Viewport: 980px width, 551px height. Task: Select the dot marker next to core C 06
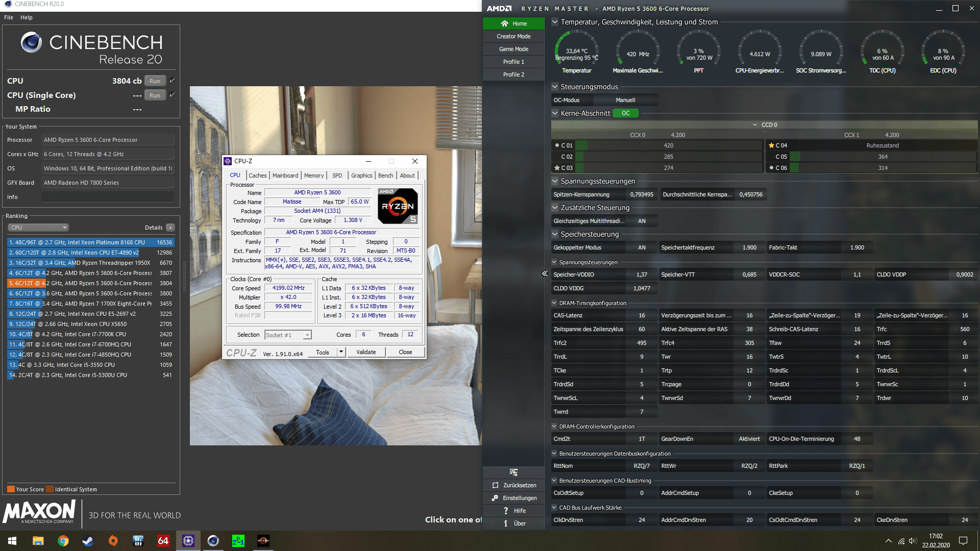coord(771,168)
